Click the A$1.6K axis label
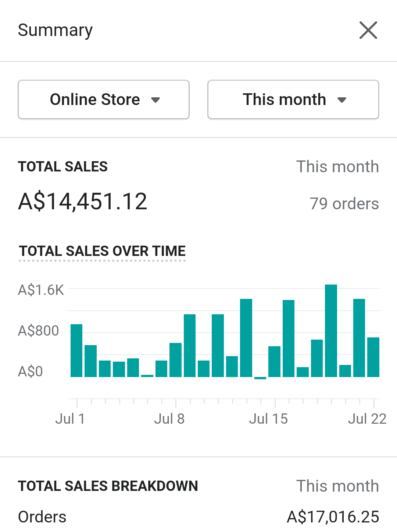Image resolution: width=397 pixels, height=532 pixels. [x=41, y=290]
